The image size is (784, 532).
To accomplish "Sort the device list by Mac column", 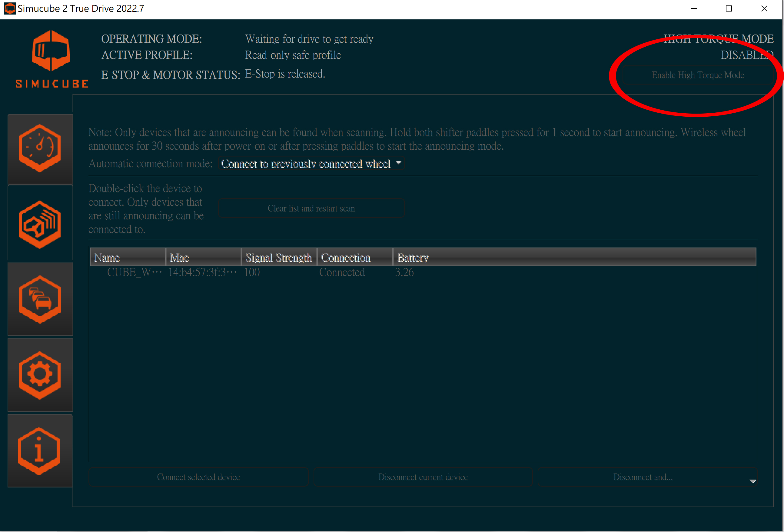I will [x=203, y=258].
